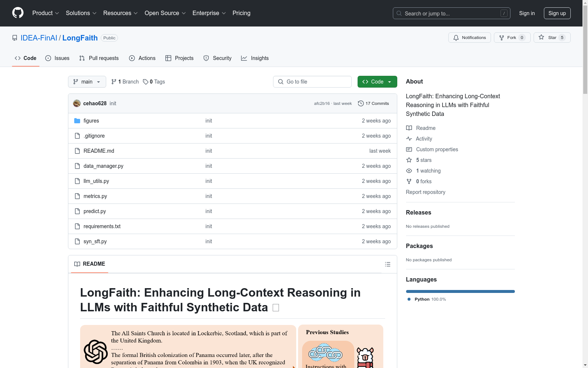Click the file icon next to syn_sft.py
Screen dimensions: 588x368
coord(77,241)
